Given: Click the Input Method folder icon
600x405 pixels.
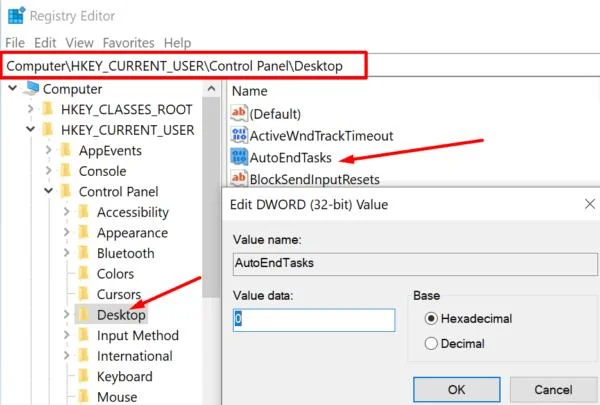Looking at the screenshot, I should 83,335.
